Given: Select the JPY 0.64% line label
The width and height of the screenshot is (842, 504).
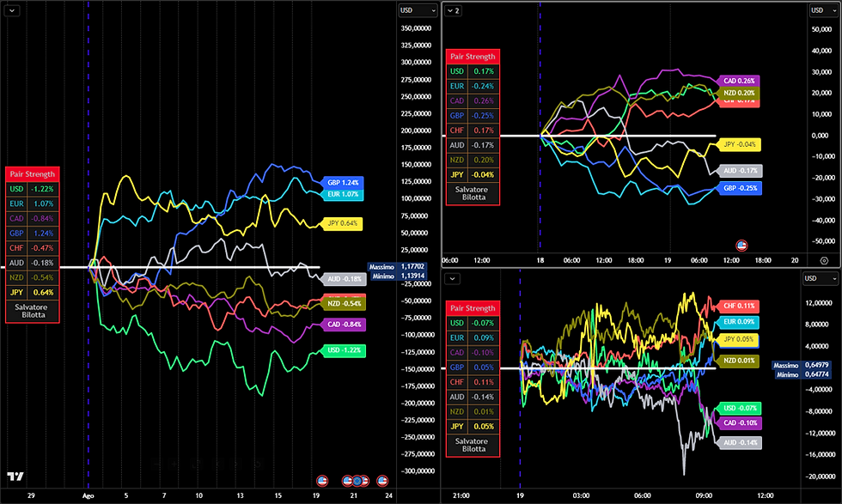Looking at the screenshot, I should click(x=342, y=223).
